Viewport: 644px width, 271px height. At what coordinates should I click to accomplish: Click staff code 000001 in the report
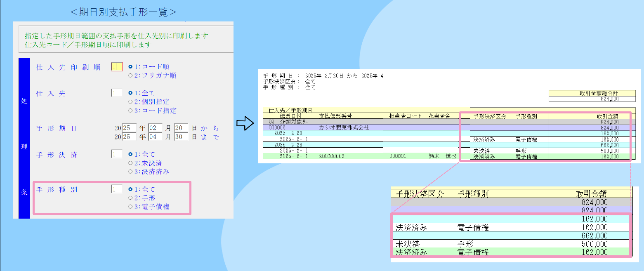[x=398, y=157]
